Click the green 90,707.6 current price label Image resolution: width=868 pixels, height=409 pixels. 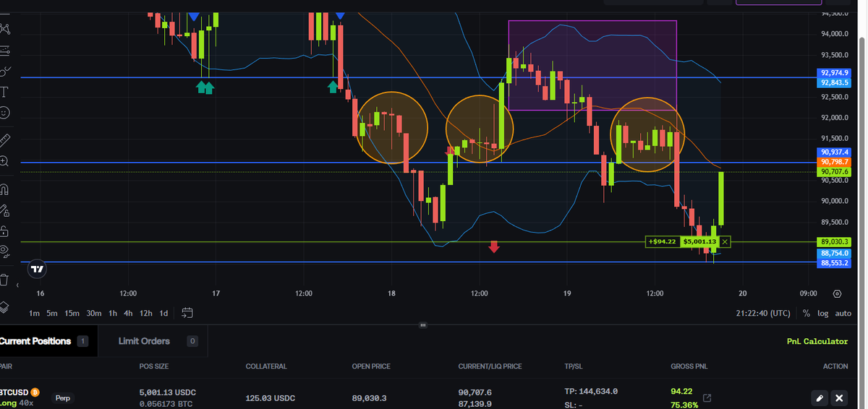point(835,172)
